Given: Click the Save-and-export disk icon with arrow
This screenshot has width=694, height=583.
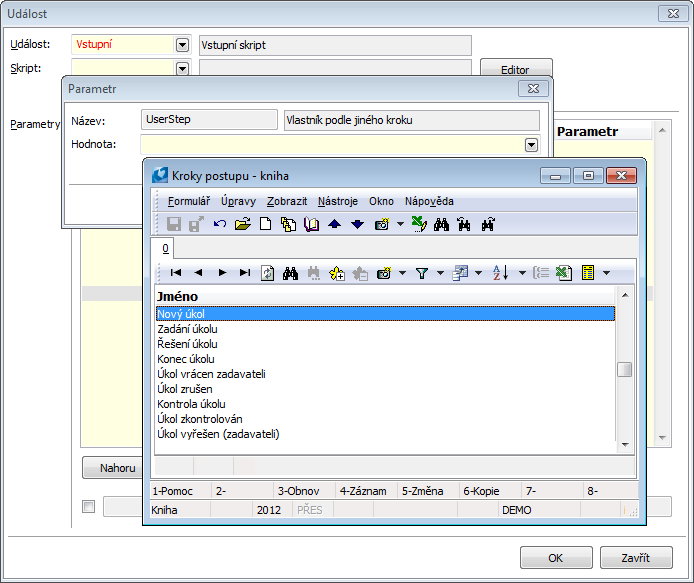Looking at the screenshot, I should 196,224.
